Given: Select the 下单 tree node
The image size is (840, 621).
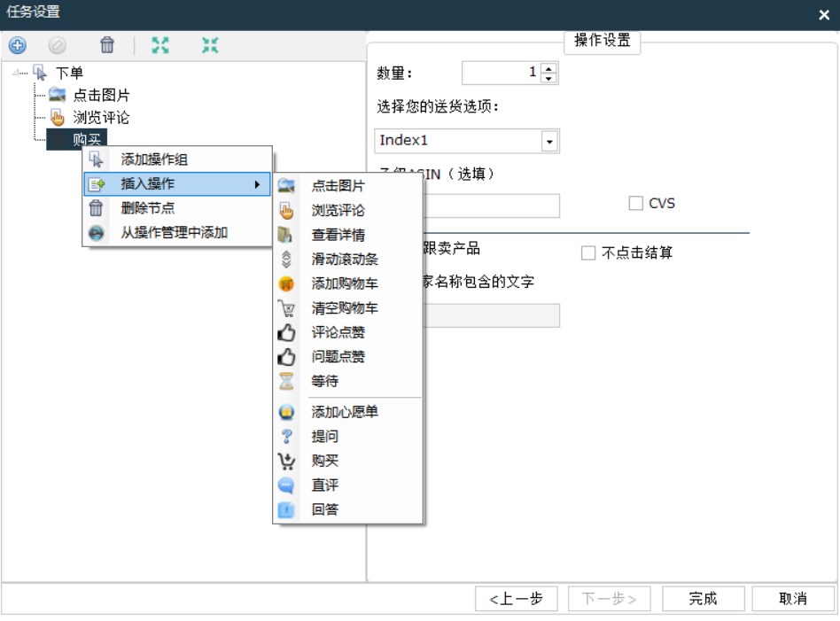Looking at the screenshot, I should pyautogui.click(x=69, y=73).
